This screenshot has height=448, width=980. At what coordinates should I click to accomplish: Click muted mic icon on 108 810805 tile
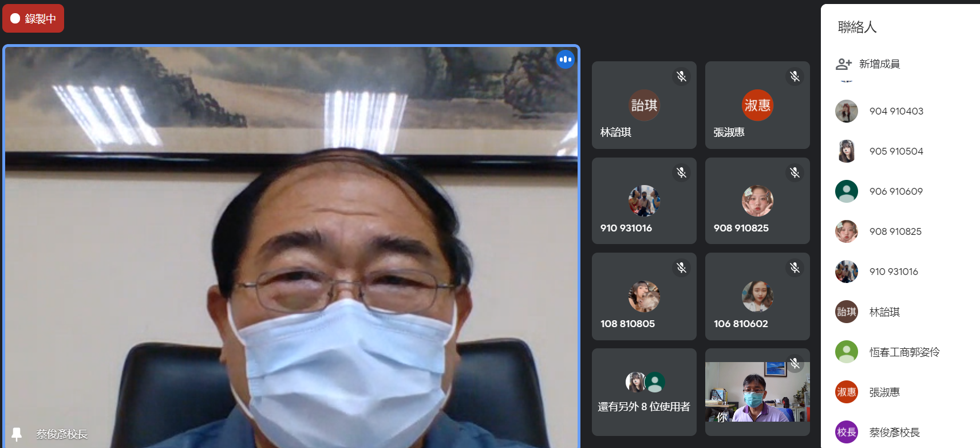681,268
